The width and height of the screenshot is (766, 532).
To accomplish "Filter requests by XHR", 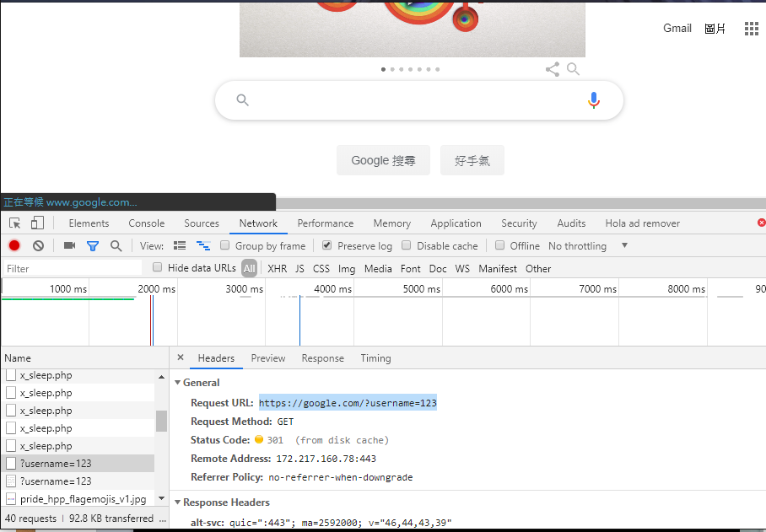I will (x=277, y=268).
